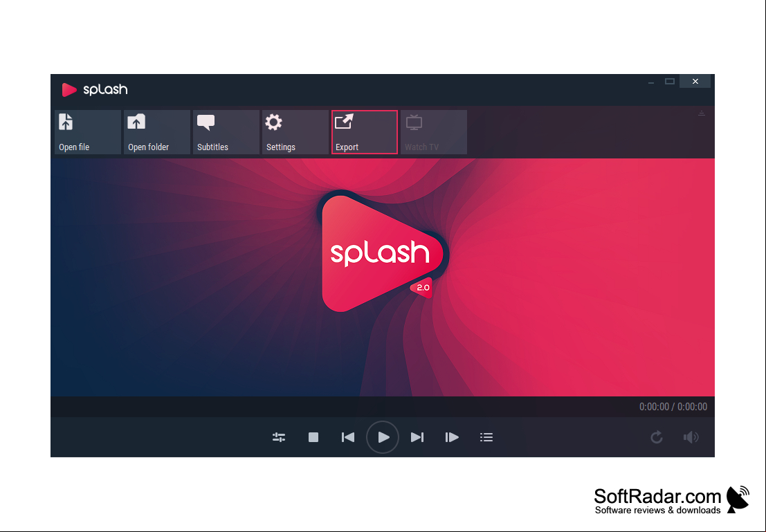Toggle the repeat loop icon
Image resolution: width=766 pixels, height=532 pixels.
tap(657, 437)
